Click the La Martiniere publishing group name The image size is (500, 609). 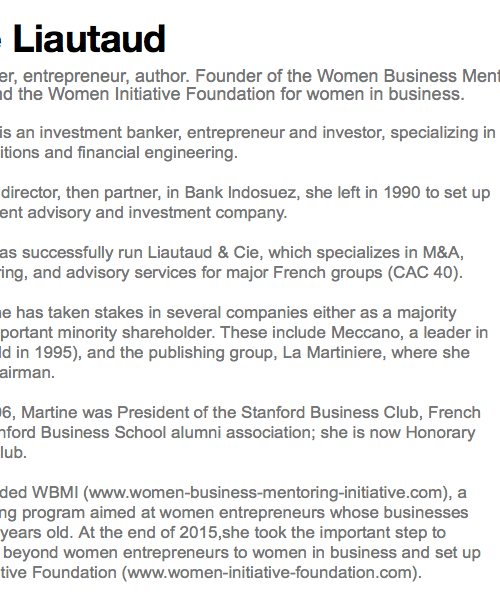pos(334,353)
